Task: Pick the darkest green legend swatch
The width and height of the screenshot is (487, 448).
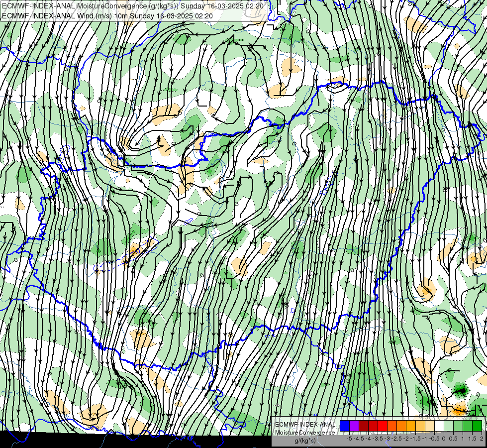Action: pyautogui.click(x=477, y=426)
